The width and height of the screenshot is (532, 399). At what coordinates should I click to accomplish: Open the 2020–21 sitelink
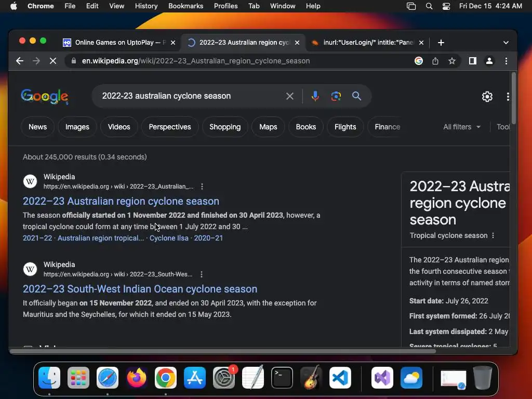[208, 238]
